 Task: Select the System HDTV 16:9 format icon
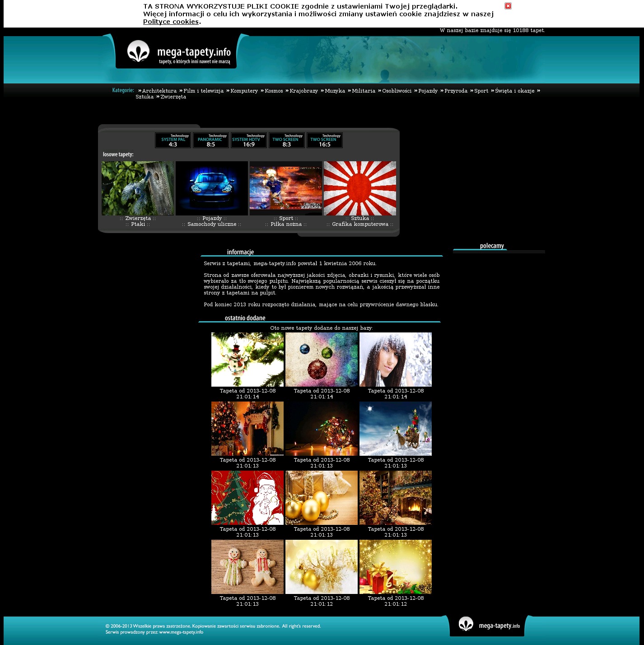point(249,140)
